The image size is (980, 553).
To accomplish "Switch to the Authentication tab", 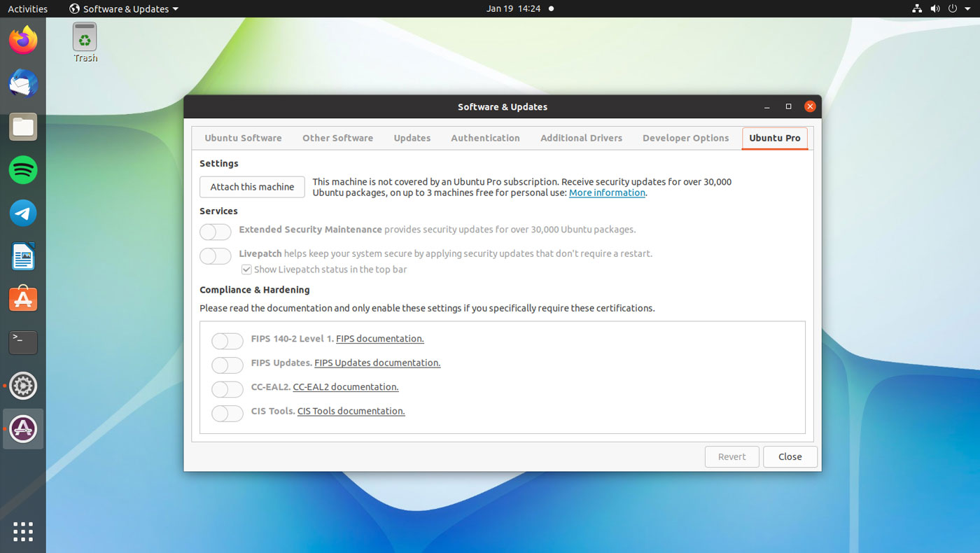I will pos(485,138).
